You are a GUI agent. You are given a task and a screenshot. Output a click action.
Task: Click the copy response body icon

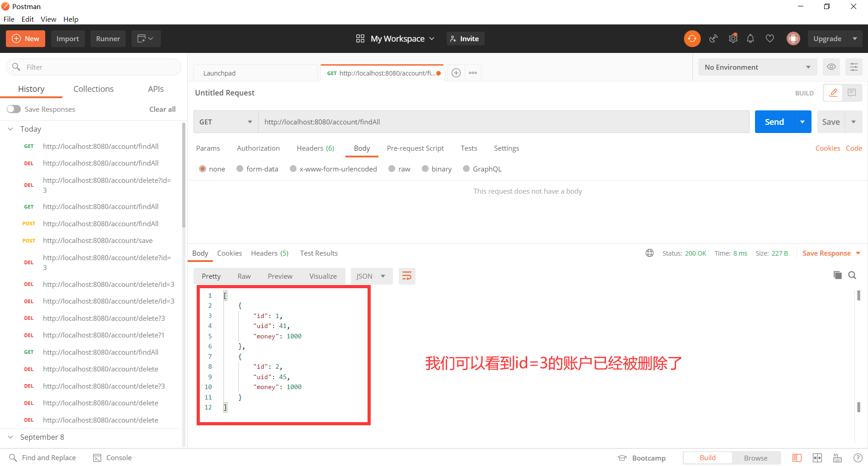click(x=838, y=275)
